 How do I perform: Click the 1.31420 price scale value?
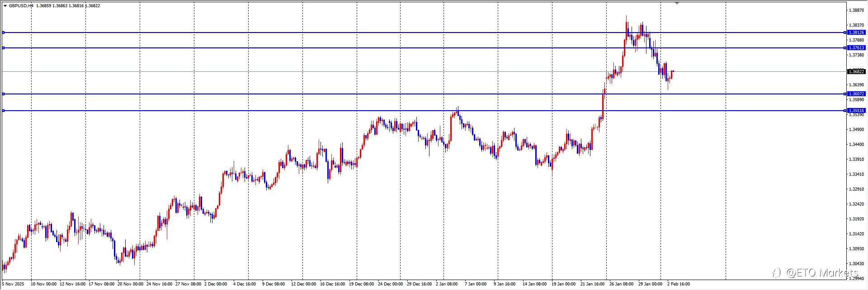pyautogui.click(x=857, y=234)
